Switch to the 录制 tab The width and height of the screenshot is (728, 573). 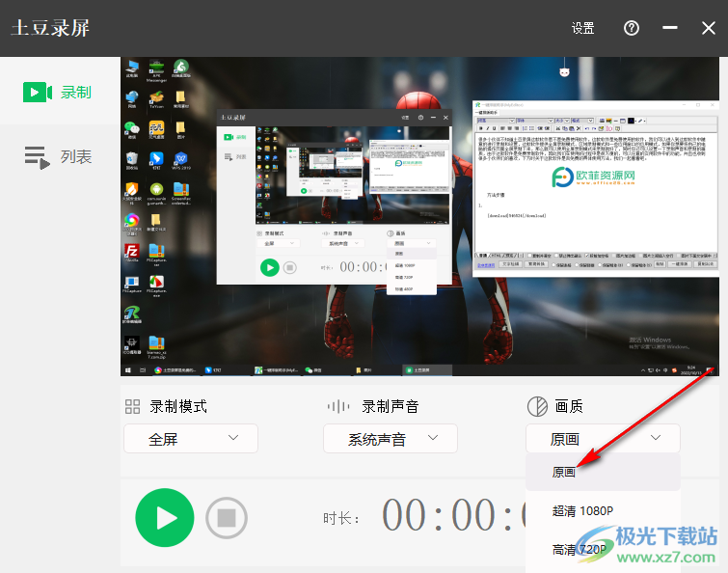pyautogui.click(x=61, y=92)
